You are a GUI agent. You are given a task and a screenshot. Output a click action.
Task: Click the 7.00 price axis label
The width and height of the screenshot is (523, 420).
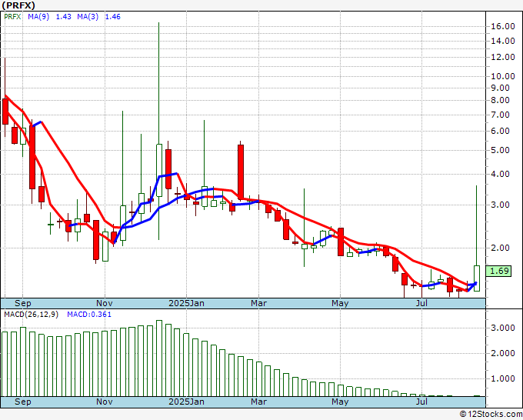pos(501,115)
